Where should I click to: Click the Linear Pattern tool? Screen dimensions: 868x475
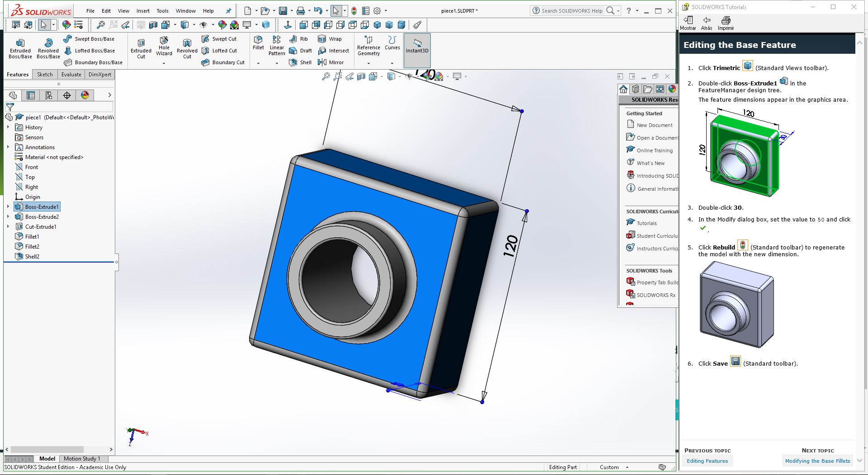point(277,46)
